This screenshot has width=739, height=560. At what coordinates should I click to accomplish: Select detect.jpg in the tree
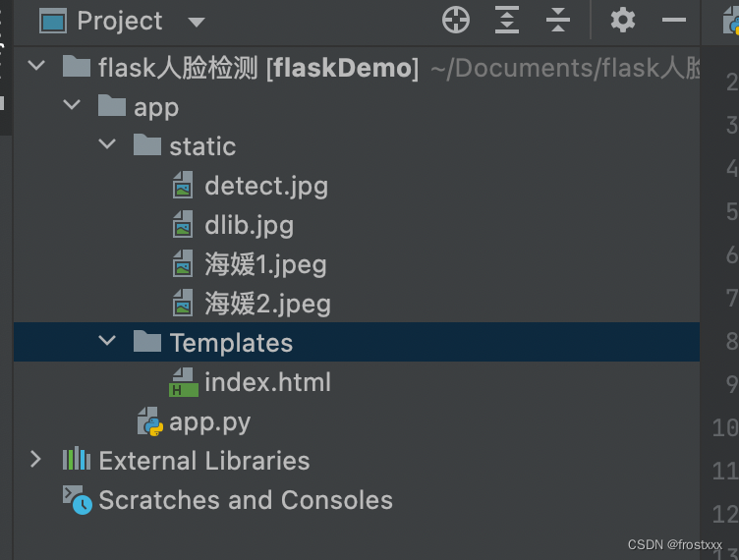pos(265,186)
